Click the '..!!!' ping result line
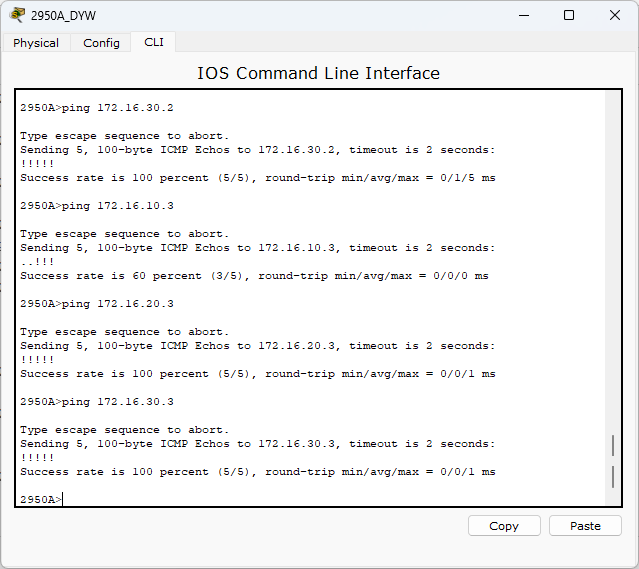The height and width of the screenshot is (569, 639). [x=37, y=262]
